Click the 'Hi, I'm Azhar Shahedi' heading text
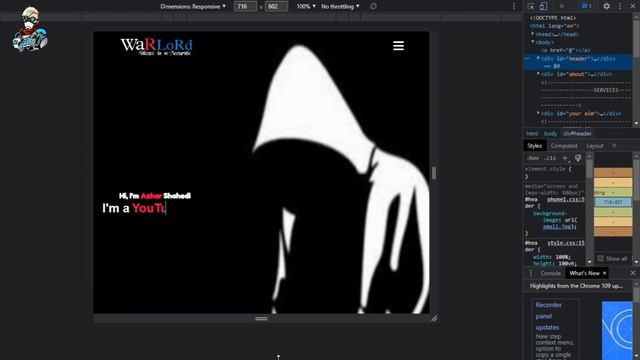 click(155, 196)
